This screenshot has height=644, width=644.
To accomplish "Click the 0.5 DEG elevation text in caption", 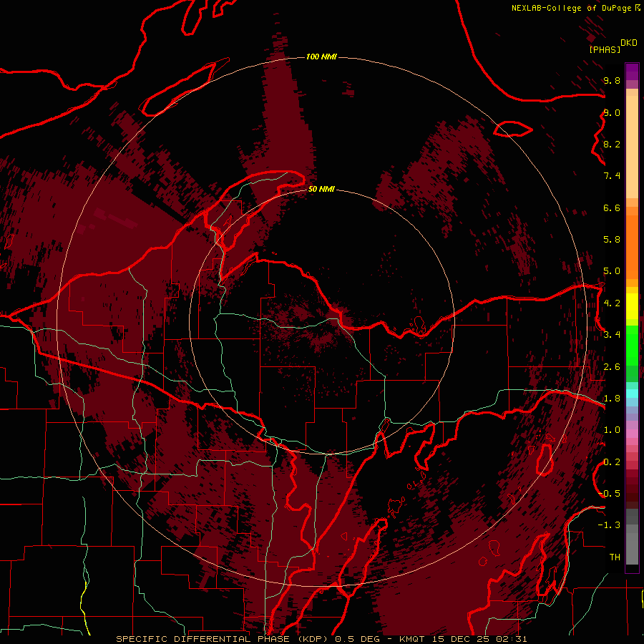I will pyautogui.click(x=356, y=639).
